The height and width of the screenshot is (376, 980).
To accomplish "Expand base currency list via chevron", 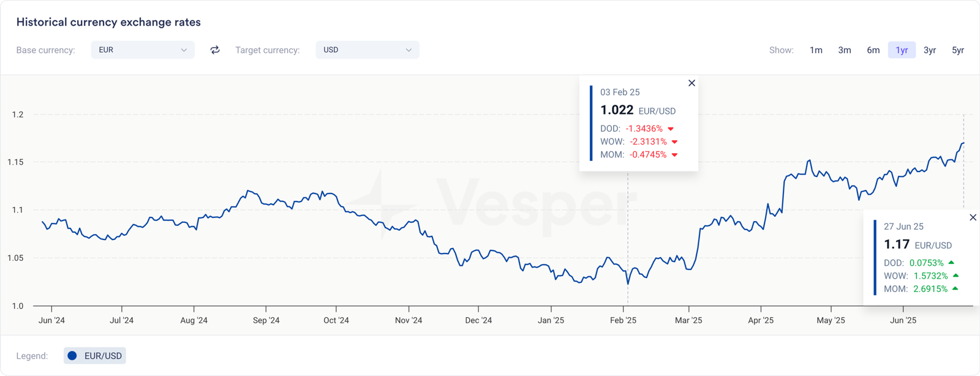I will pyautogui.click(x=184, y=50).
